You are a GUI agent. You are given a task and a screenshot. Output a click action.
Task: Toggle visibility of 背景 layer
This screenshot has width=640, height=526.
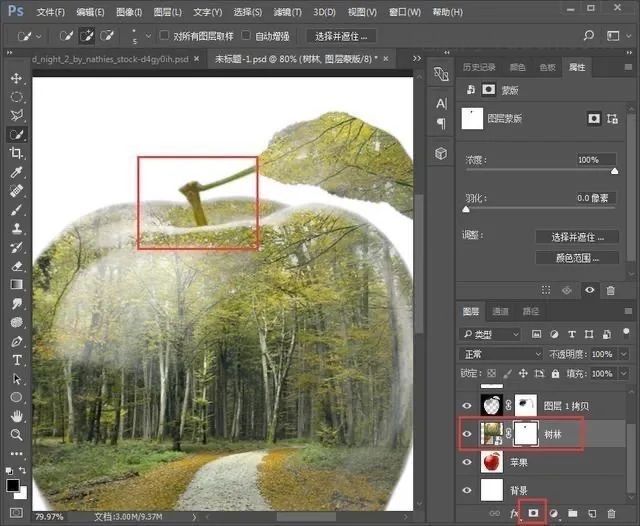pyautogui.click(x=466, y=490)
